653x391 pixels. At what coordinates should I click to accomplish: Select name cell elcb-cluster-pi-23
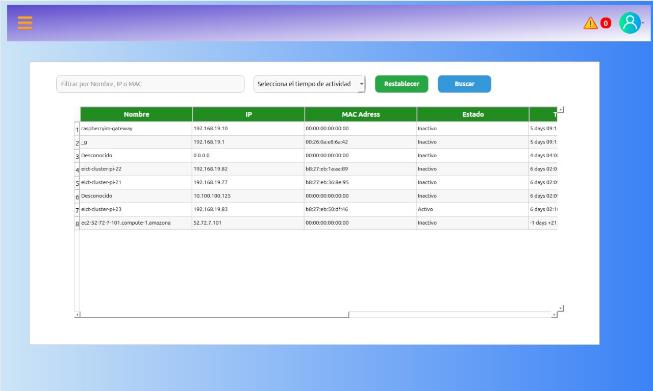click(136, 209)
